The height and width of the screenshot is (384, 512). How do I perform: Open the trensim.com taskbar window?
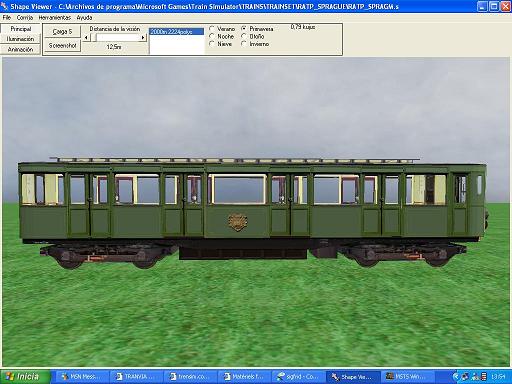pos(191,377)
